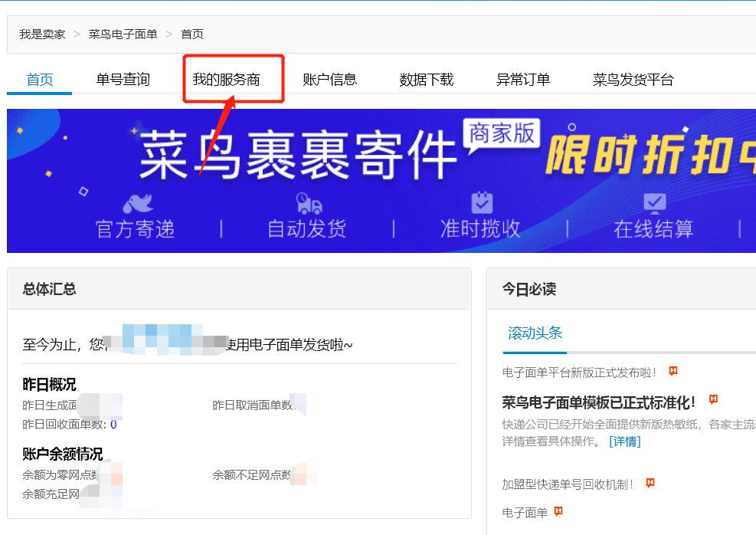The height and width of the screenshot is (535, 756).
Task: Open the 首页 tab
Action: (40, 80)
